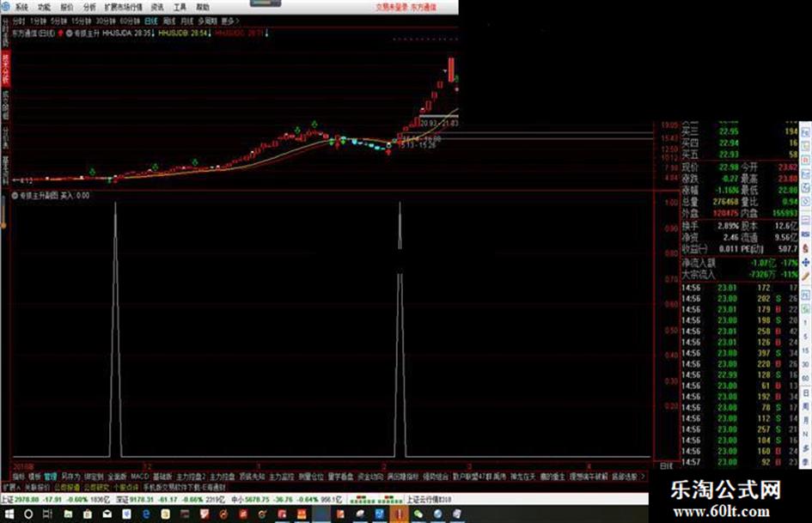Open the 个股点评 tab
This screenshot has width=812, height=523.
[126, 488]
